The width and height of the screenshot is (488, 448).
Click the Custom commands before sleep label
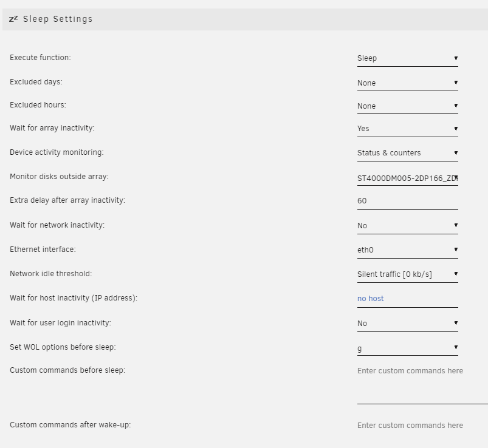[67, 370]
